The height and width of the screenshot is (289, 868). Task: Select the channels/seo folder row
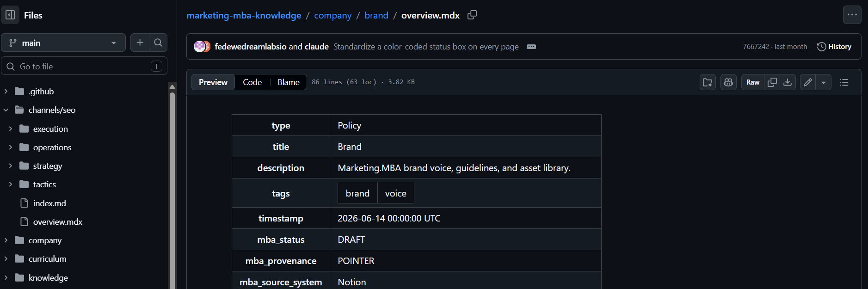[84, 110]
